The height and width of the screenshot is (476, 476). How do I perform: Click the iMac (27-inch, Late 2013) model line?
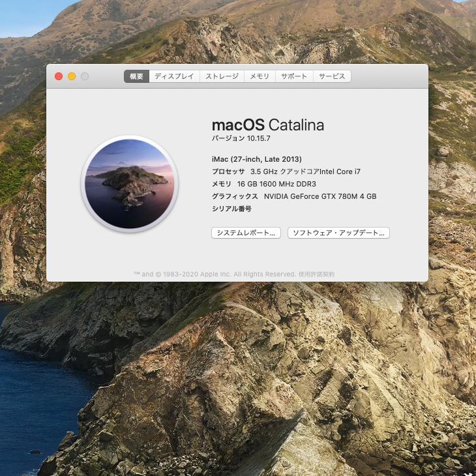coord(256,159)
